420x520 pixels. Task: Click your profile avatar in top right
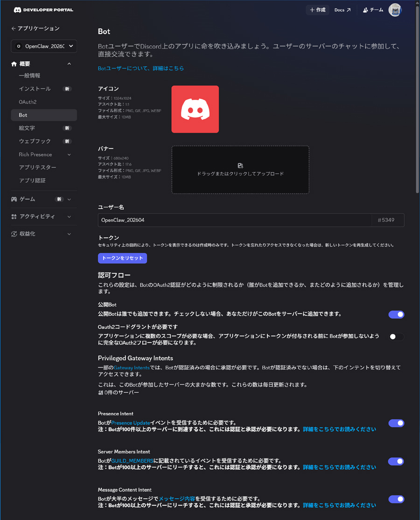pyautogui.click(x=395, y=9)
